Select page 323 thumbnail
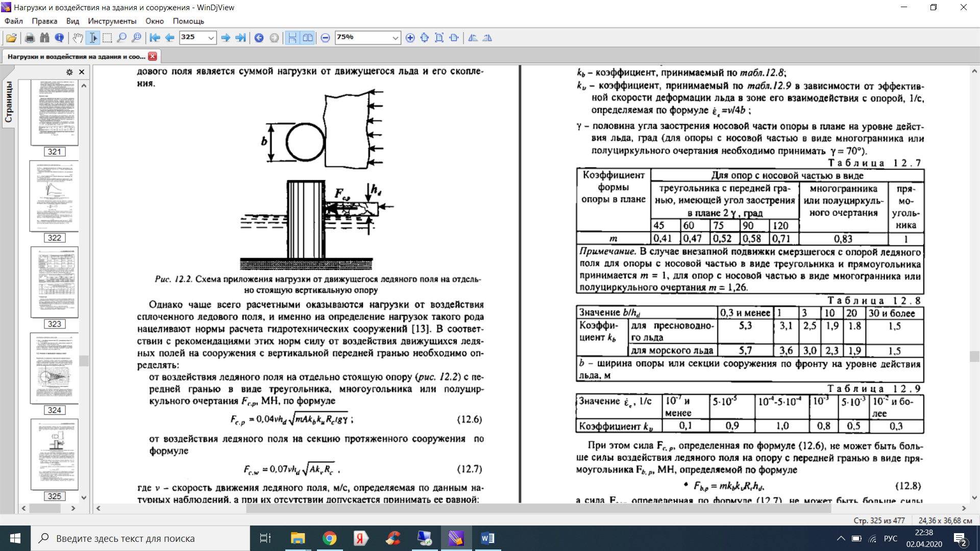 click(x=54, y=282)
